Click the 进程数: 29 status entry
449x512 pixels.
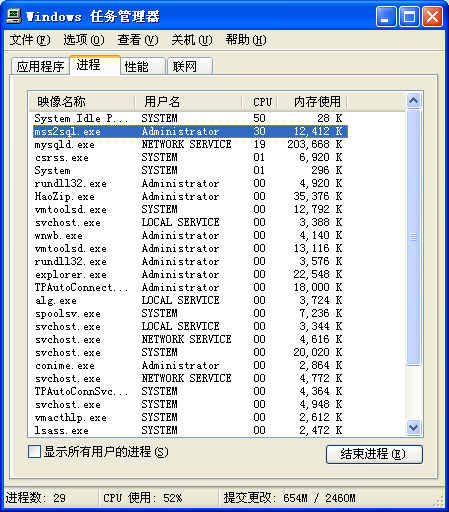pyautogui.click(x=35, y=498)
